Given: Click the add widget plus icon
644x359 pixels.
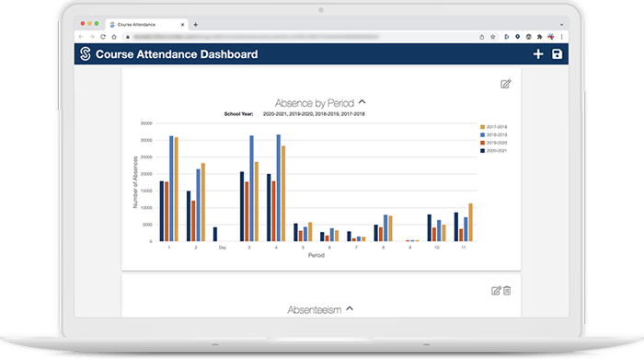Looking at the screenshot, I should [x=538, y=54].
